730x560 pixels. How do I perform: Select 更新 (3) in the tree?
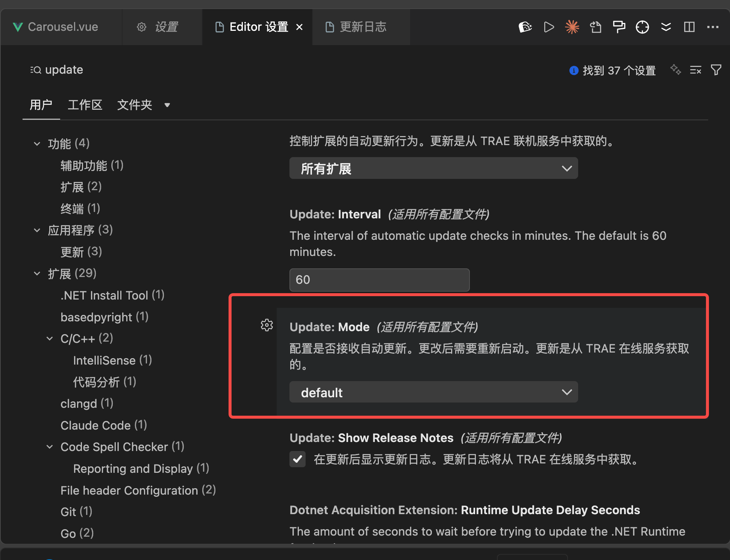pos(81,252)
